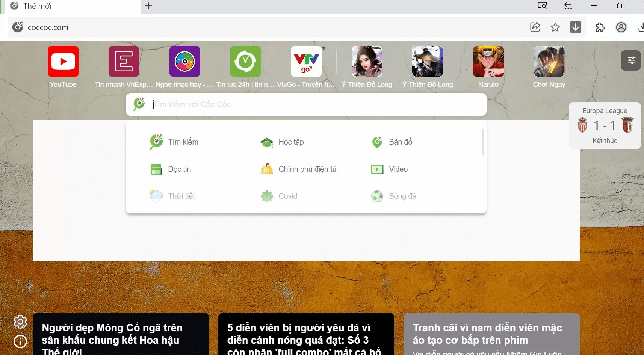Bookmark this page with the star icon
Screen dimensions: 644x355
[x=555, y=27]
